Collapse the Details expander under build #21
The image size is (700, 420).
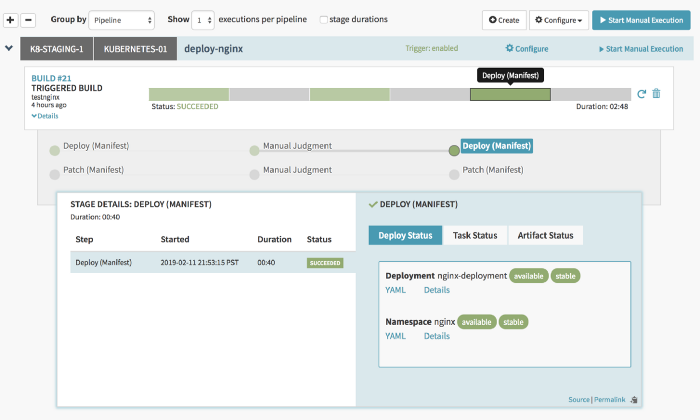(45, 116)
